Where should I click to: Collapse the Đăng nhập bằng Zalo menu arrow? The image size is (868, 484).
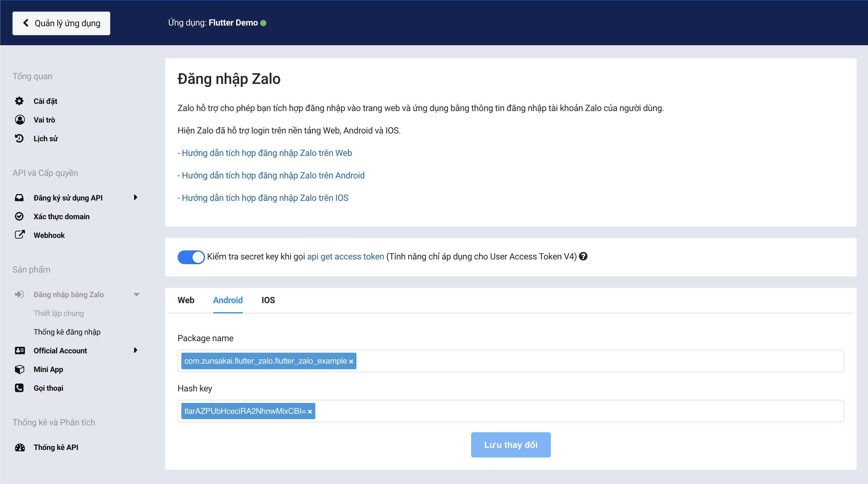pyautogui.click(x=136, y=294)
